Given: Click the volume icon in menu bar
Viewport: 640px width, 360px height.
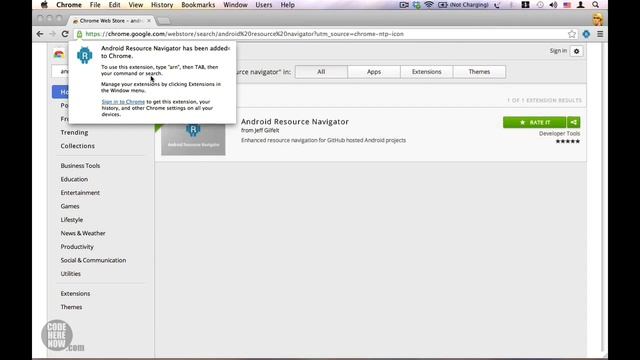Looking at the screenshot, I should [x=553, y=5].
